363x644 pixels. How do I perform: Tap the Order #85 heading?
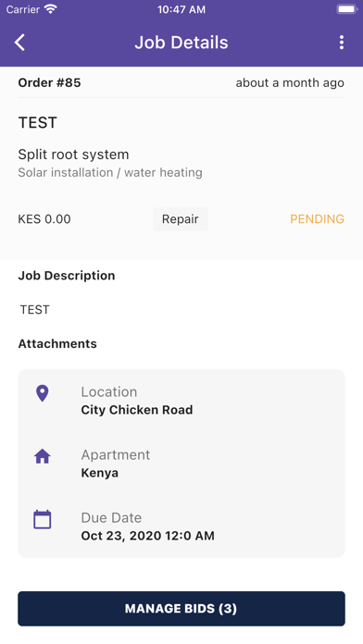[49, 82]
